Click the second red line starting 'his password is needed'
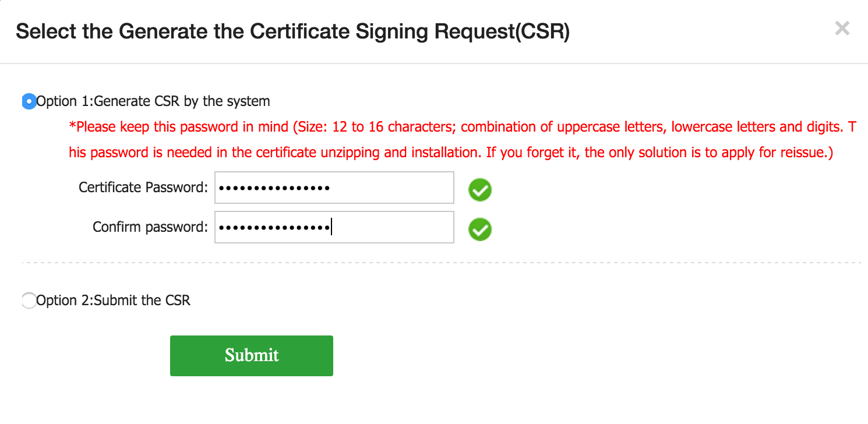868x424 pixels. (451, 153)
